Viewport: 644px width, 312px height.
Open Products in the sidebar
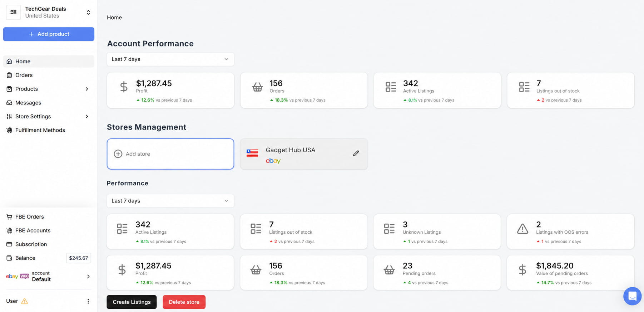click(x=49, y=89)
